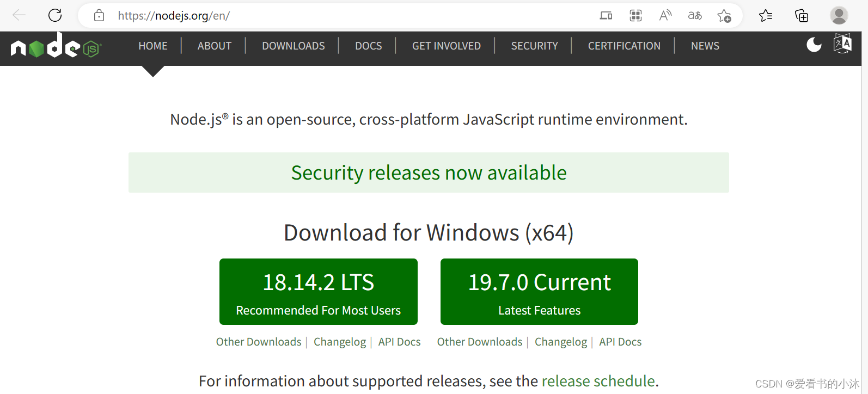This screenshot has width=868, height=394.
Task: Open the DOWNLOADS nav item
Action: coord(294,46)
